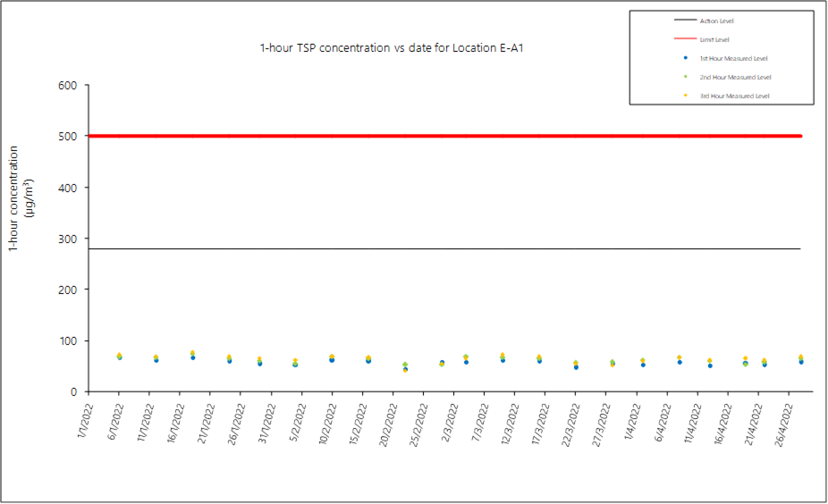Click the blue 1st Hour legend marker
The height and width of the screenshot is (504, 828).
click(685, 58)
